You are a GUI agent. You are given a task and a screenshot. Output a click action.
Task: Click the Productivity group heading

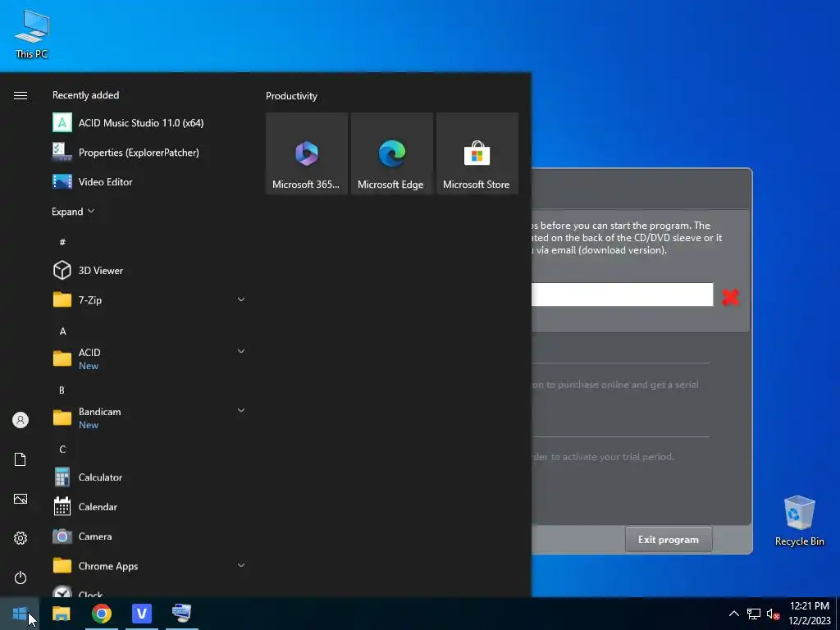coord(291,96)
